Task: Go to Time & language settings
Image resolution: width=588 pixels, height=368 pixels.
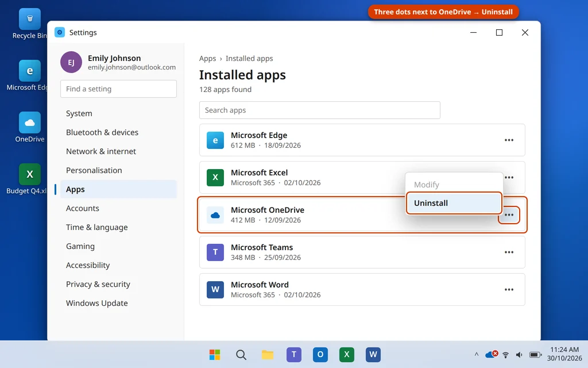Action: [118, 227]
